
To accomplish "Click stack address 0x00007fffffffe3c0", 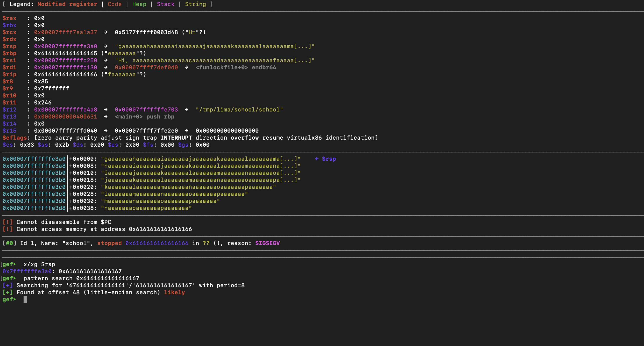I will coord(34,187).
